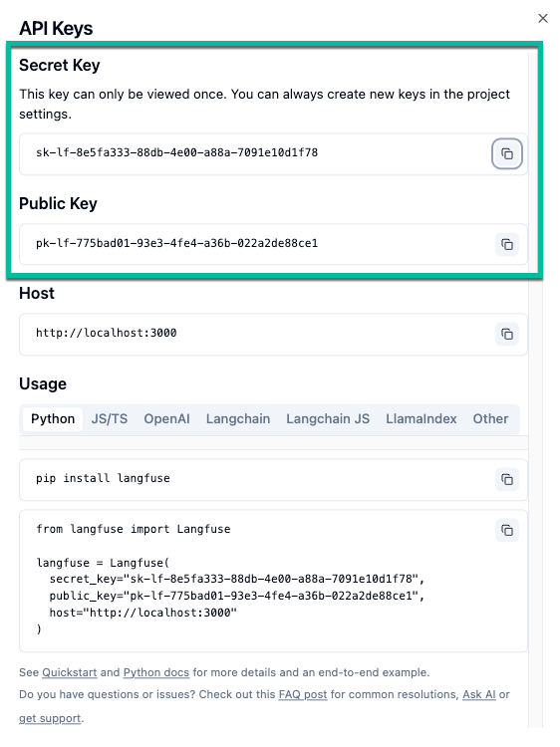Copy the host URL
This screenshot has height=747, width=560.
point(506,334)
